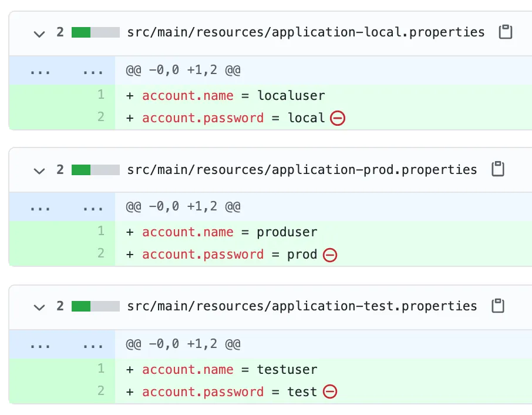Screen dimensions: 532x415
Task: Select line 1 in application-local.properties
Action: [x=101, y=95]
